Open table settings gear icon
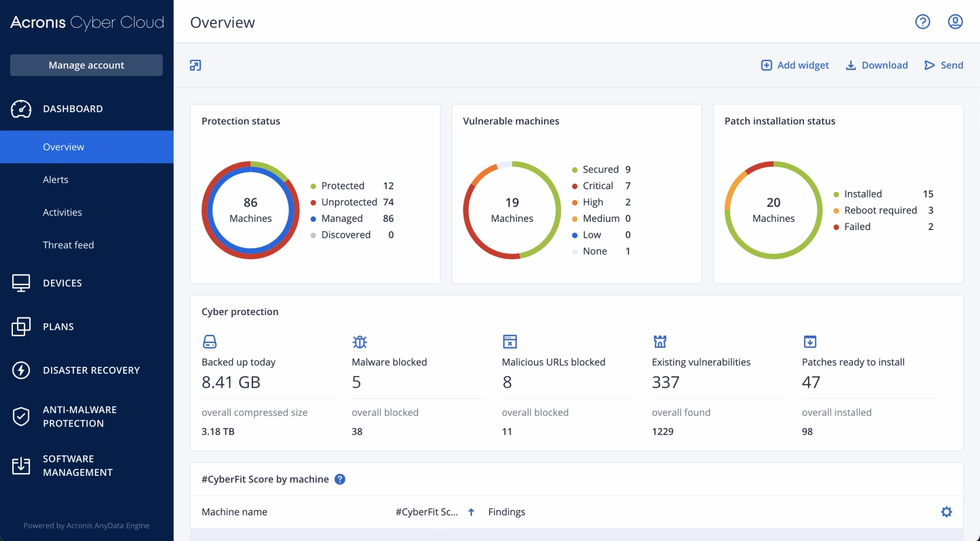The width and height of the screenshot is (980, 541). click(946, 512)
